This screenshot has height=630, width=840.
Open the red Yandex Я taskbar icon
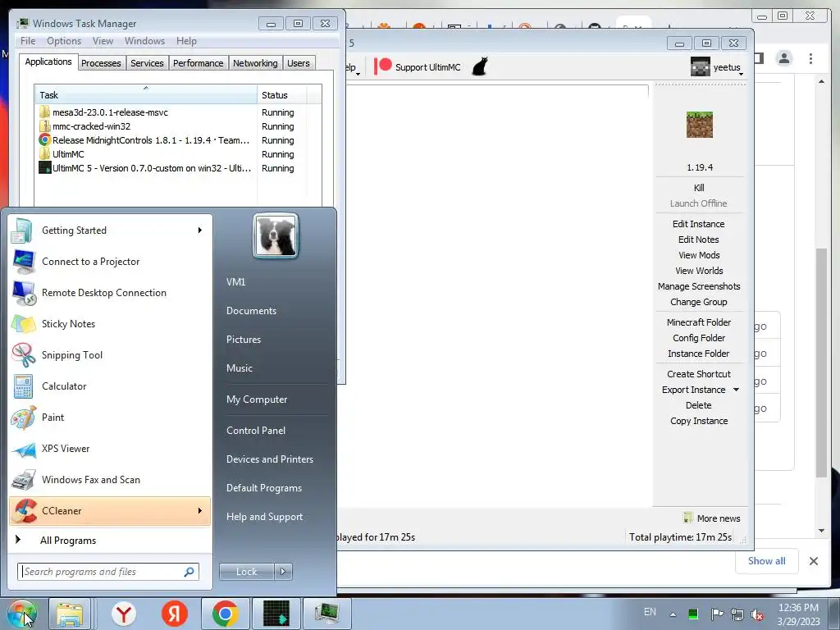point(175,614)
